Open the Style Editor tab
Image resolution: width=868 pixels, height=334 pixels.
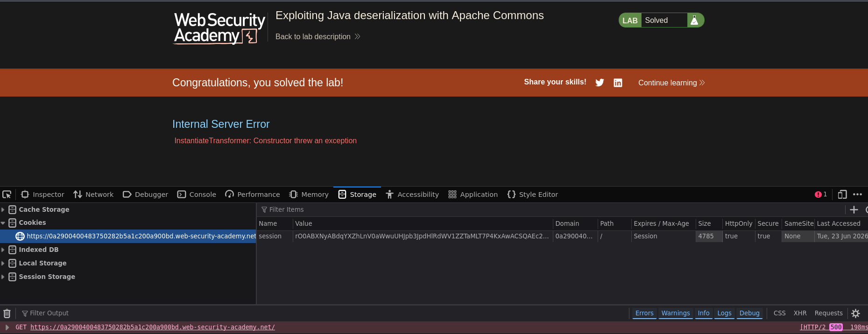(533, 195)
